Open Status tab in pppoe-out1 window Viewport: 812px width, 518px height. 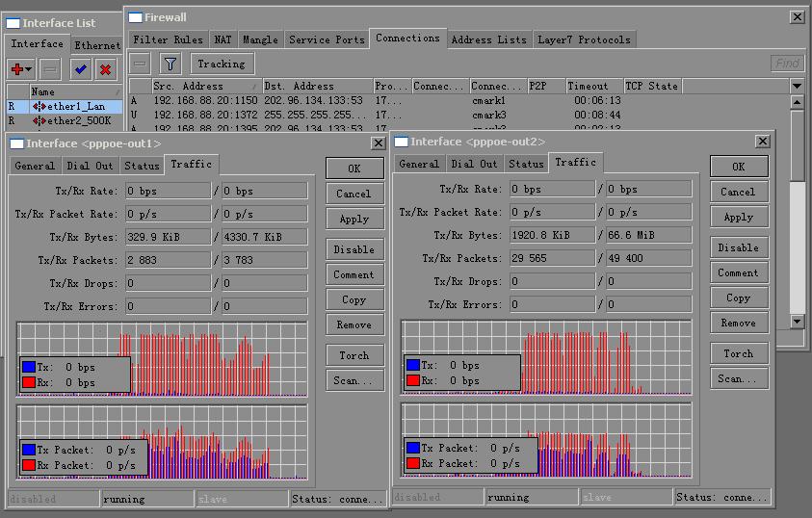pyautogui.click(x=142, y=166)
